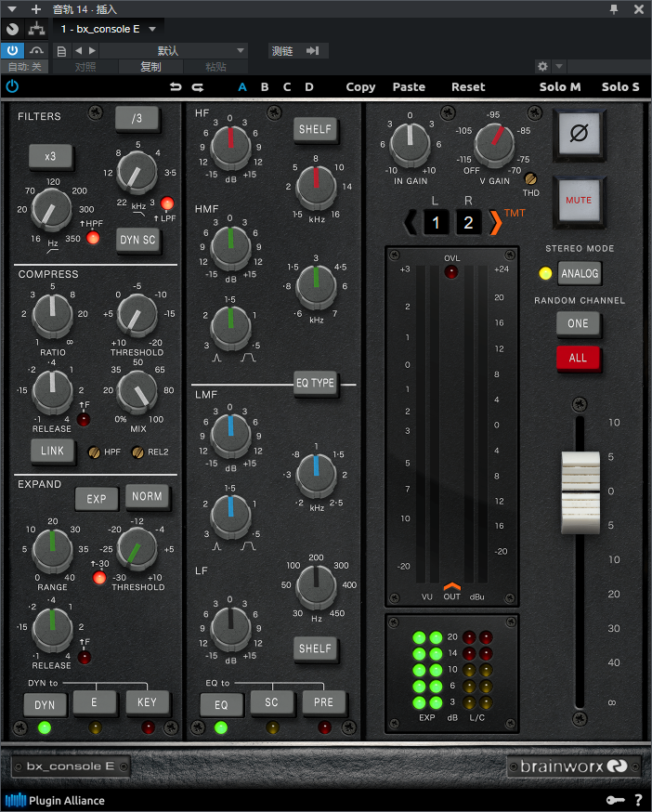Image resolution: width=652 pixels, height=812 pixels.
Task: Click the EQ to PRE button
Action: [323, 702]
